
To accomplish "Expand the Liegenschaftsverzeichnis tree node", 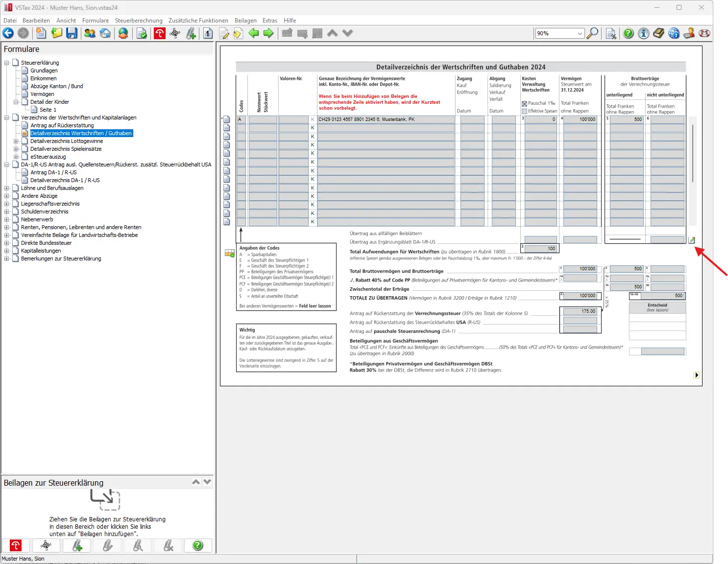I will tap(7, 204).
